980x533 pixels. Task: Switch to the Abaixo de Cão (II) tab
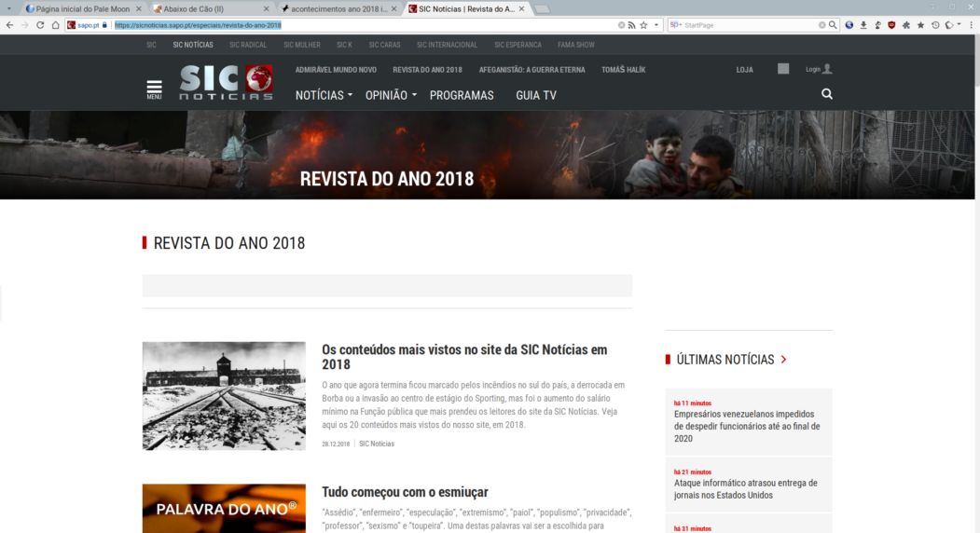pos(210,8)
